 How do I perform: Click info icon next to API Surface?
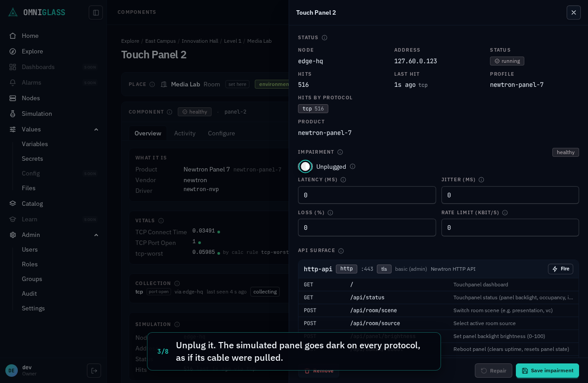(341, 251)
